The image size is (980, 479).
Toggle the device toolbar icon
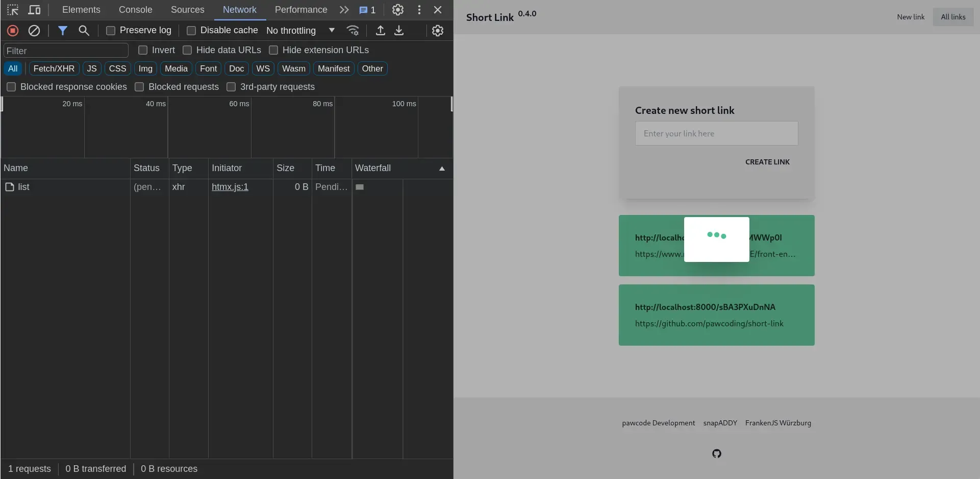click(34, 10)
